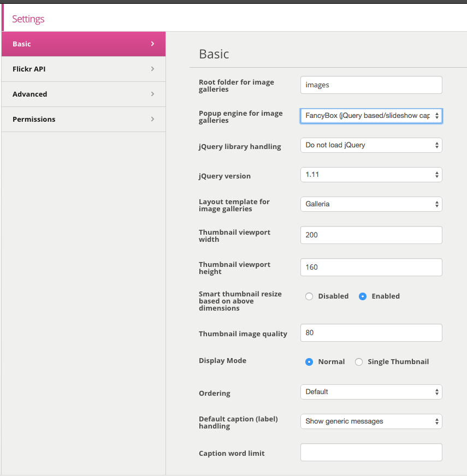The image size is (467, 476).
Task: Open the Popup engine for image galleries dropdown
Action: click(371, 116)
